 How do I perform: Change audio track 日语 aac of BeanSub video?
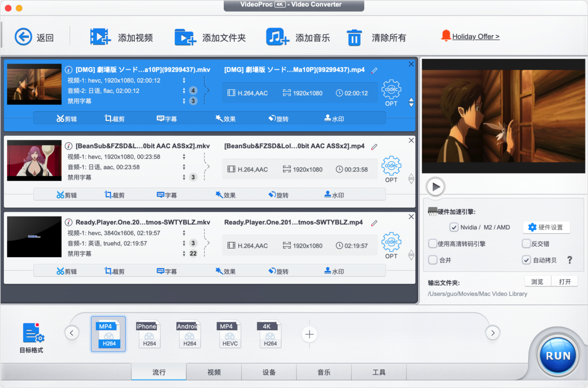pos(184,167)
